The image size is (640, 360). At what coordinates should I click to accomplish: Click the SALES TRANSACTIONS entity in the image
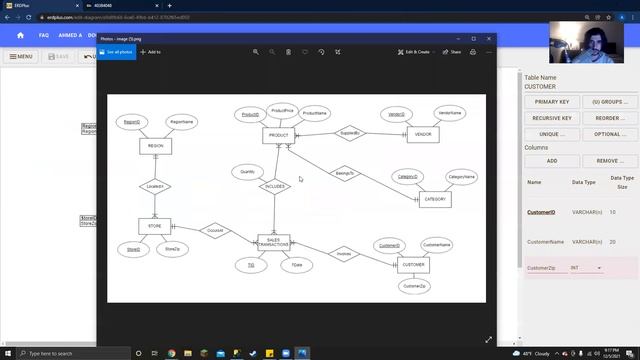[x=274, y=242]
